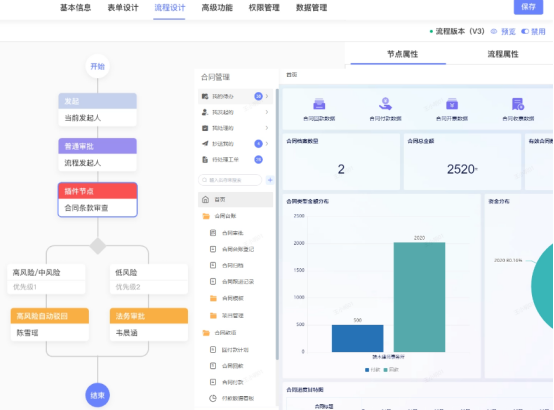This screenshot has width=554, height=410.
Task: Click the person icon in second sidebar row
Action: 205,112
